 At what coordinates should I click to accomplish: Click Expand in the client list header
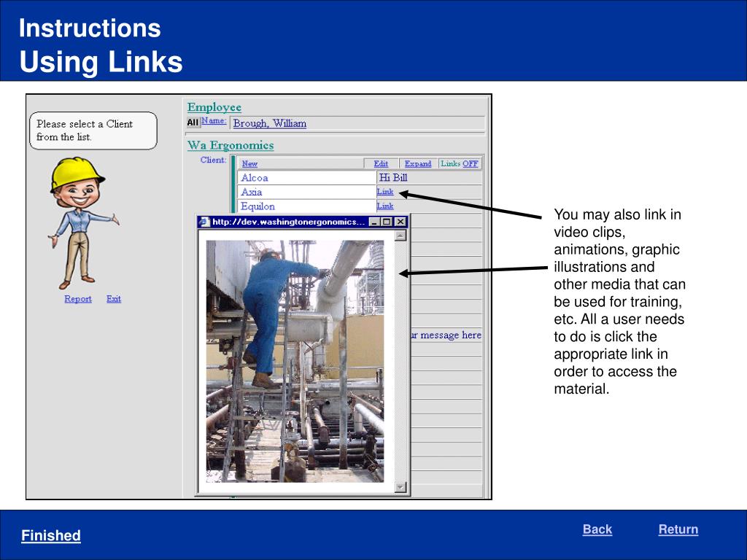tap(418, 163)
